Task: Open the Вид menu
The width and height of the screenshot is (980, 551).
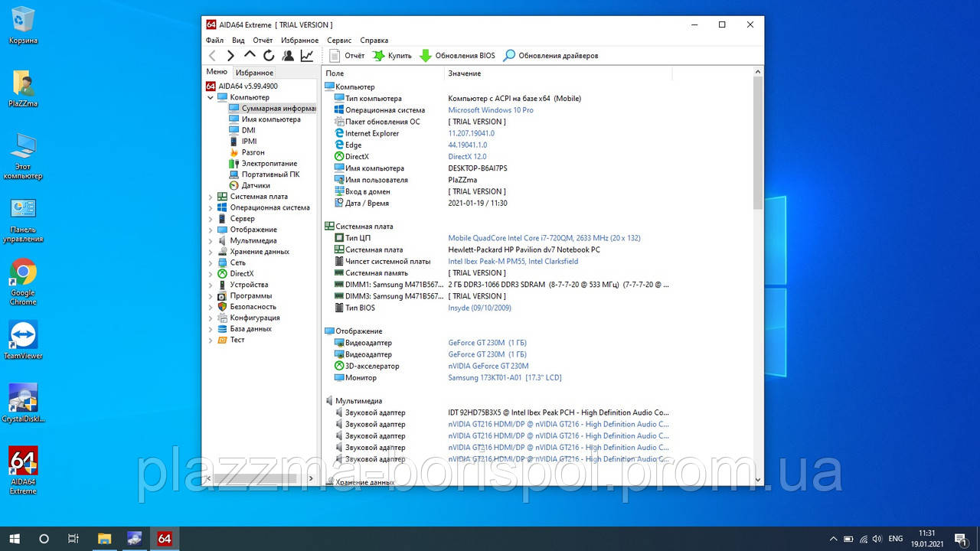Action: click(238, 40)
